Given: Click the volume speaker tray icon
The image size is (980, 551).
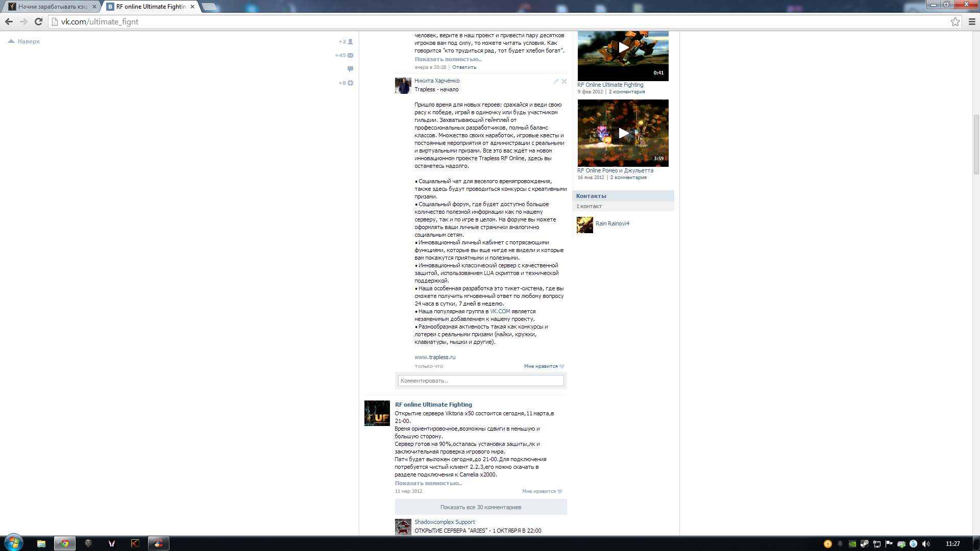Looking at the screenshot, I should (926, 544).
